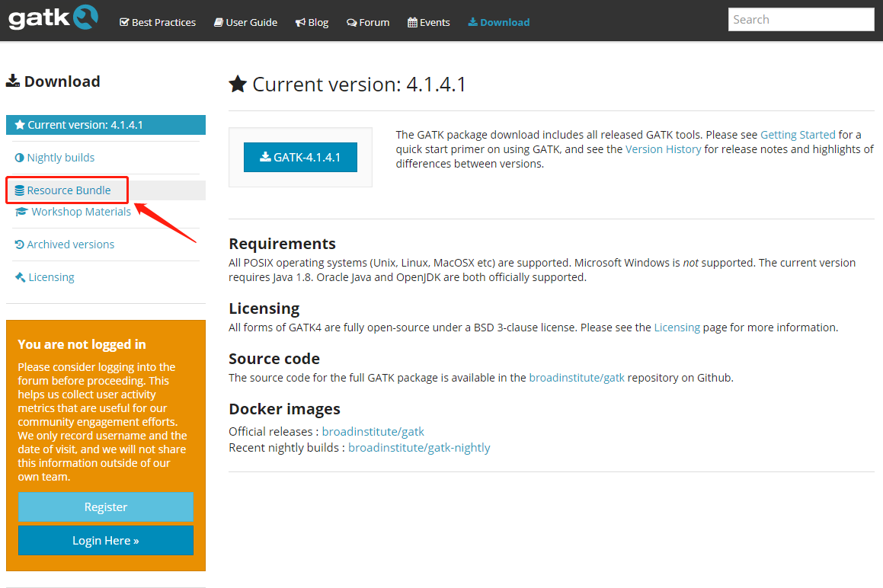Click the Source code heading
This screenshot has height=588, width=883.
click(274, 358)
